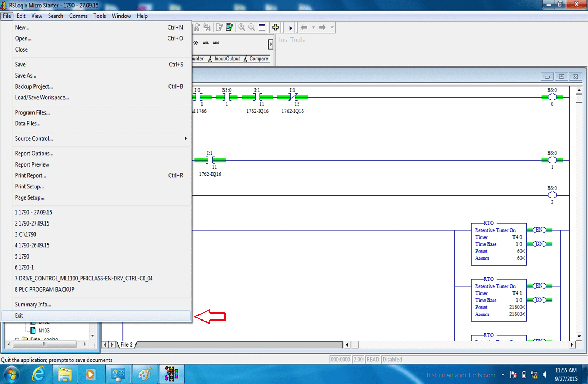Expand the Source Control submenu
This screenshot has height=384, width=588.
(96, 138)
